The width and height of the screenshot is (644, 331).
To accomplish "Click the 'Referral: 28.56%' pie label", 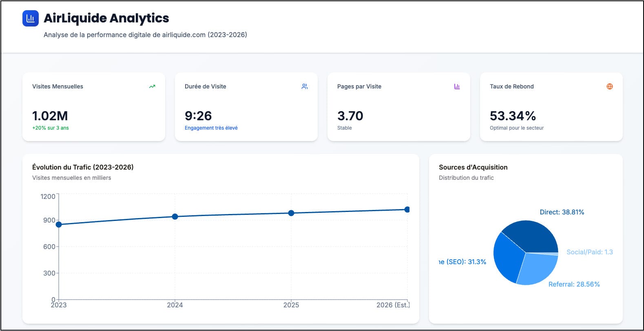I will pyautogui.click(x=574, y=285).
